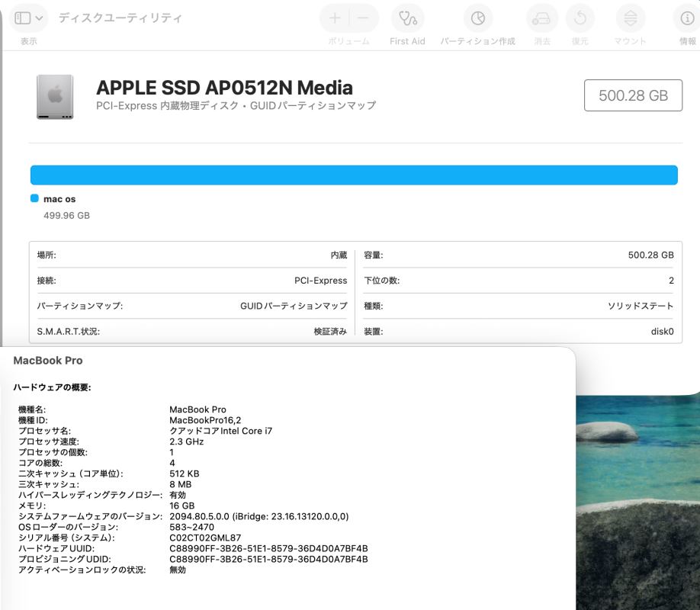700x610 pixels.
Task: Click the plus icon to add volume
Action: tap(335, 18)
